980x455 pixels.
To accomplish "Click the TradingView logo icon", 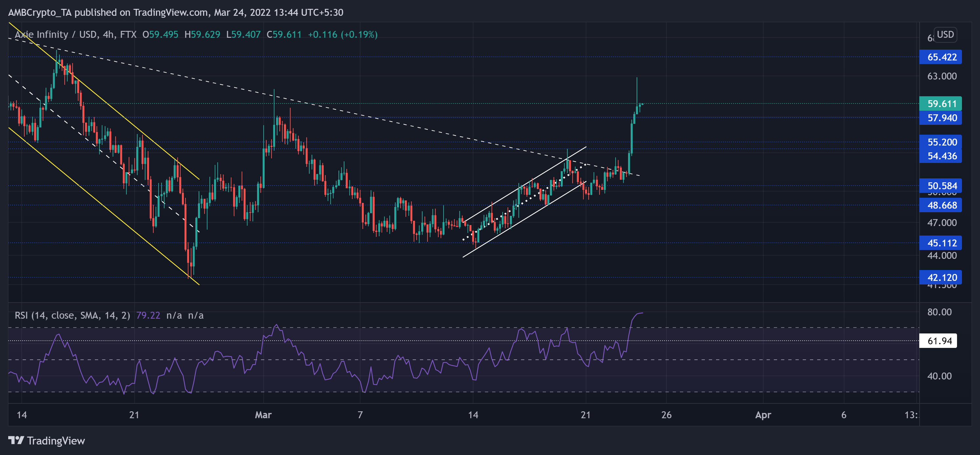I will tap(16, 441).
